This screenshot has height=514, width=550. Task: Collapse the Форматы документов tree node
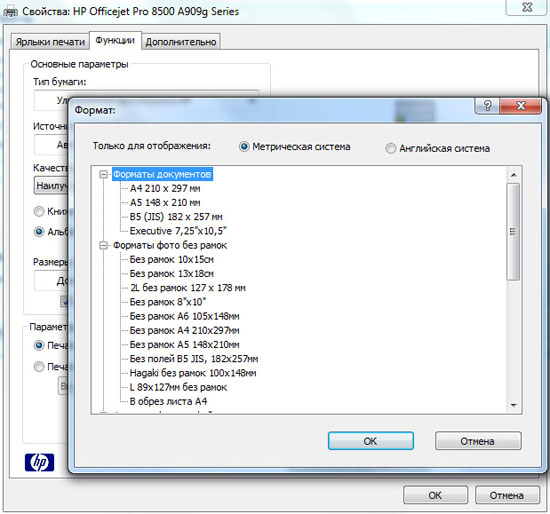click(103, 174)
